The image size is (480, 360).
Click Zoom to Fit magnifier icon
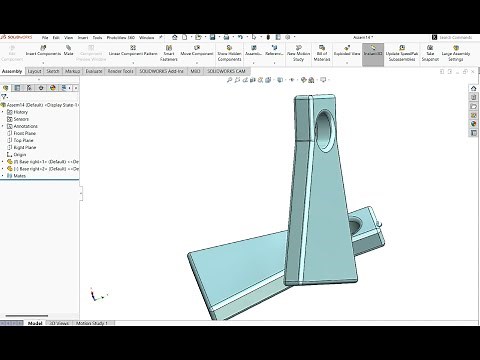(229, 80)
